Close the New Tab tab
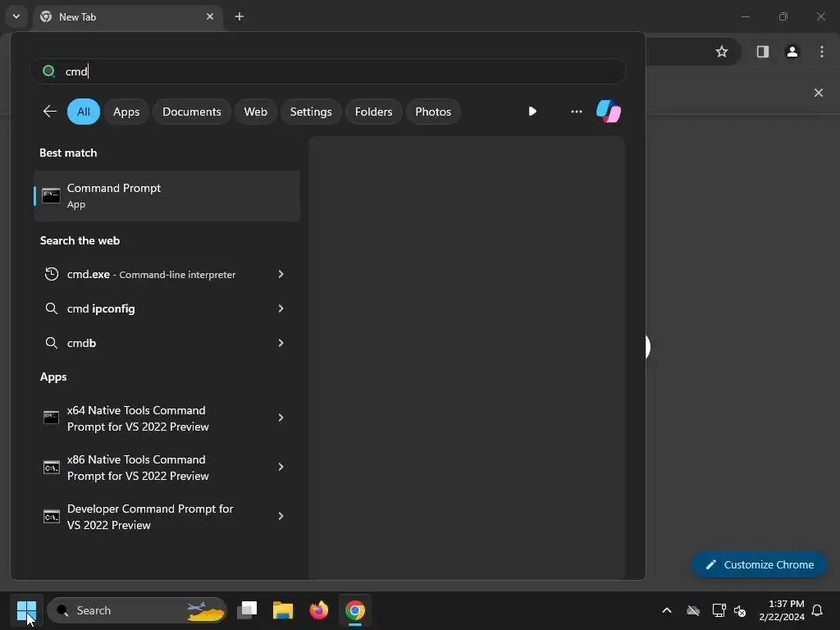The image size is (840, 630). coord(210,16)
